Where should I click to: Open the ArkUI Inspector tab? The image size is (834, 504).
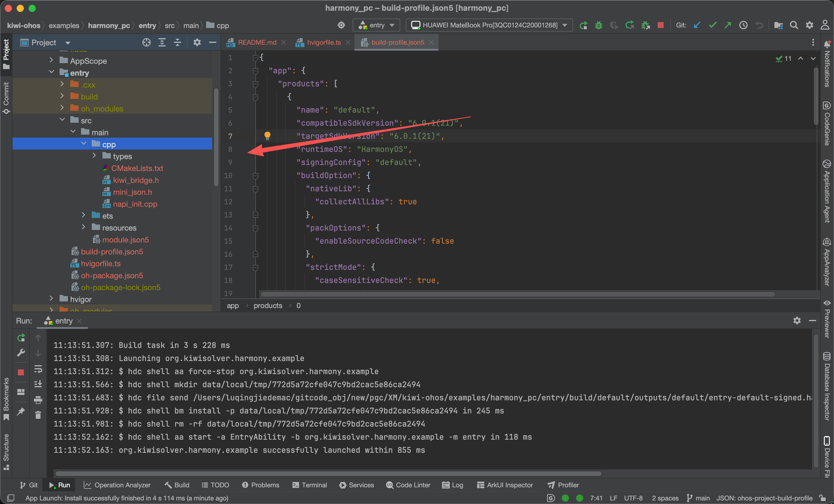(505, 485)
